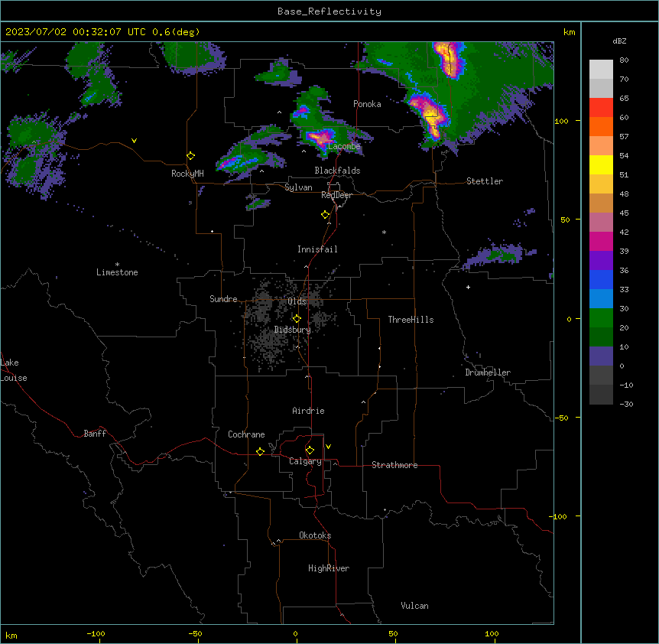Click the km unit label at bottom left

coord(11,635)
